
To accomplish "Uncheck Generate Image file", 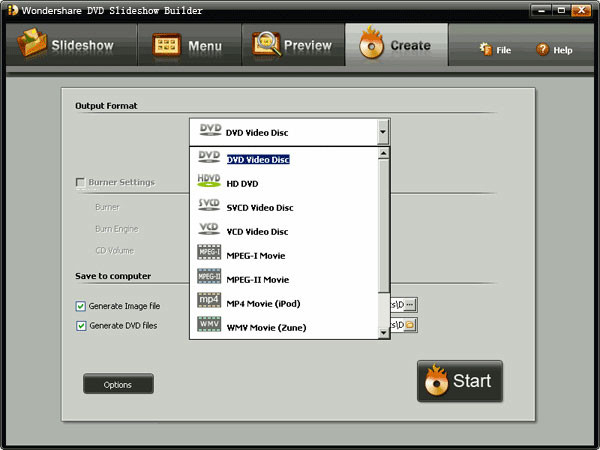I will coord(80,306).
